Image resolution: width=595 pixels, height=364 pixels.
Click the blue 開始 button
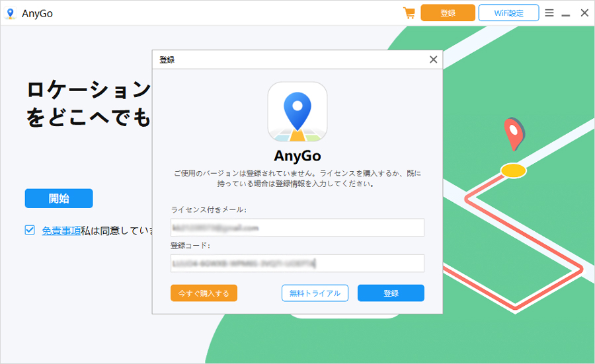[59, 198]
